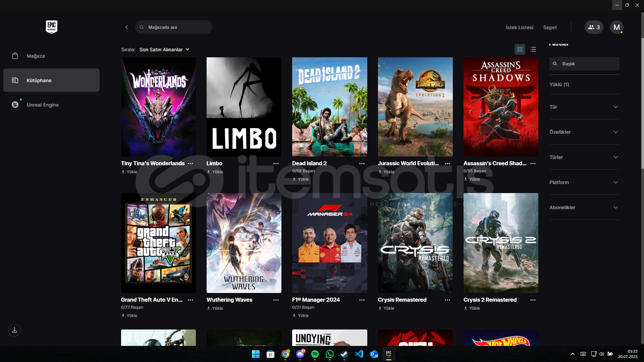Open options menu for Wuthering Waves
This screenshot has width=644, height=362.
(x=276, y=300)
